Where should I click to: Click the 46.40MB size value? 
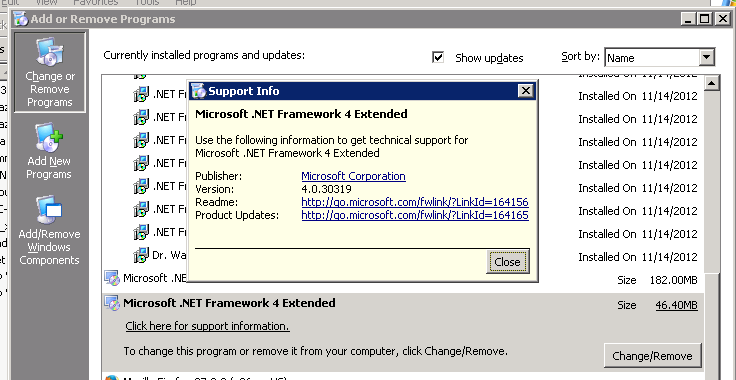point(676,305)
